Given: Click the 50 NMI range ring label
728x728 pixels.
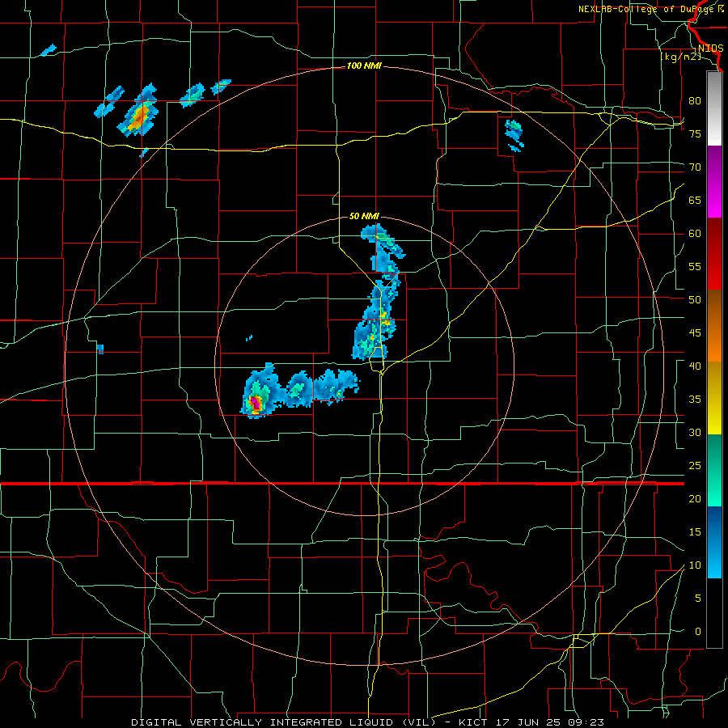Looking at the screenshot, I should 364,216.
